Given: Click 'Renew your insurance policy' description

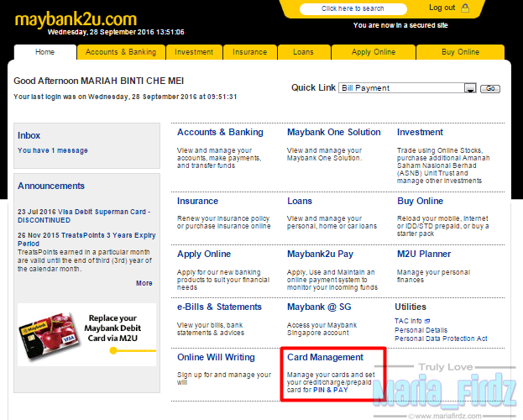Looking at the screenshot, I should click(224, 223).
